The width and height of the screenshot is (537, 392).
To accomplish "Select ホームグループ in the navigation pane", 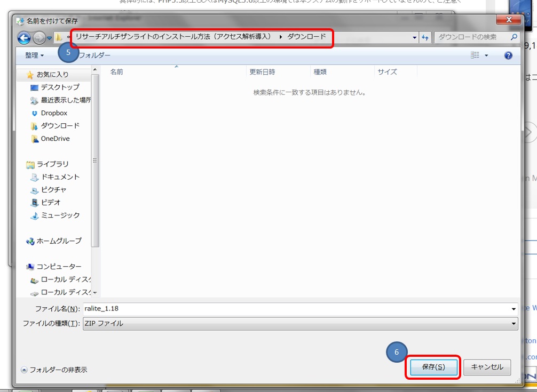I will [x=59, y=241].
